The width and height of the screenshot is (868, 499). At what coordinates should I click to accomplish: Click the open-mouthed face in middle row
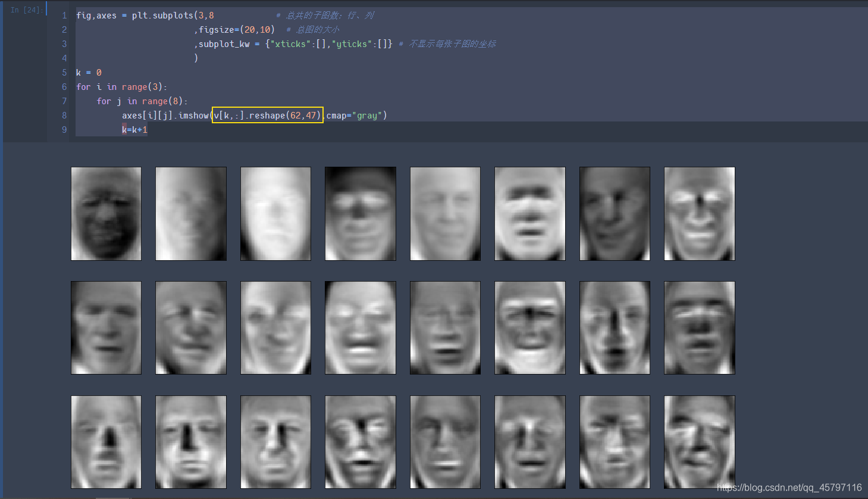[x=360, y=328]
